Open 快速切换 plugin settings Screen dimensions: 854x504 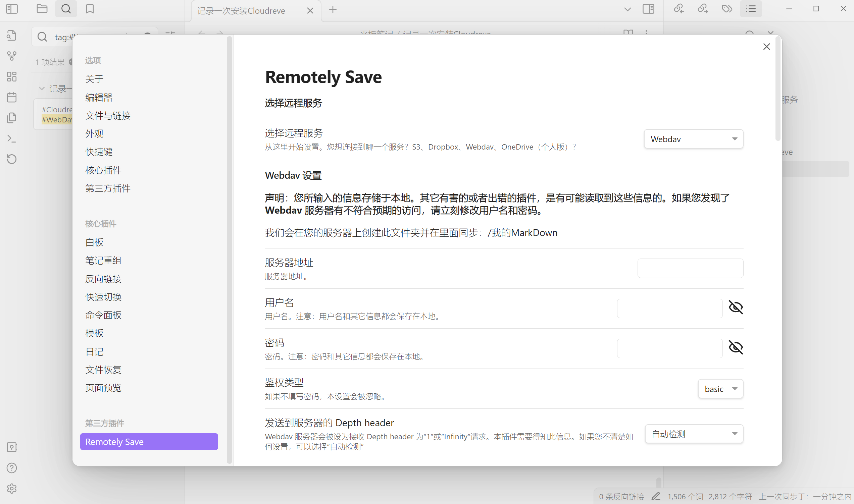coord(103,297)
